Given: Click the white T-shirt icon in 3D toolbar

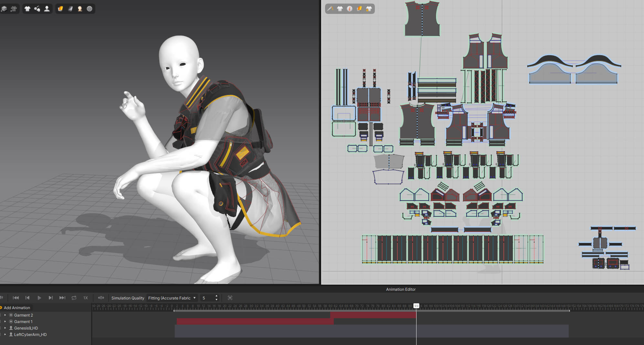Looking at the screenshot, I should (x=27, y=9).
